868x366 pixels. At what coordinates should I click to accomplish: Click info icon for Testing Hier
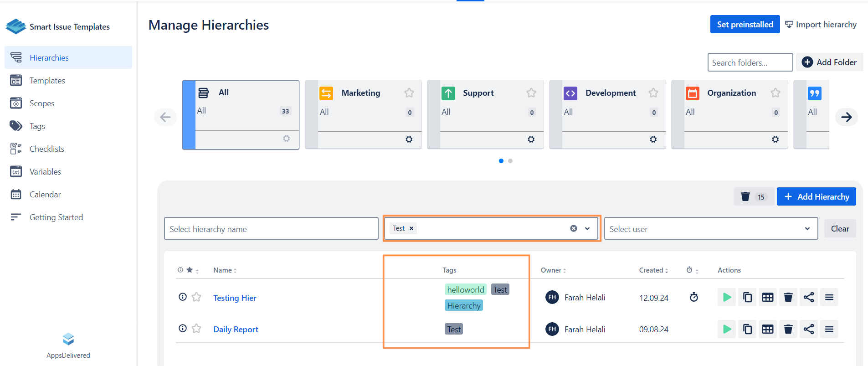183,297
